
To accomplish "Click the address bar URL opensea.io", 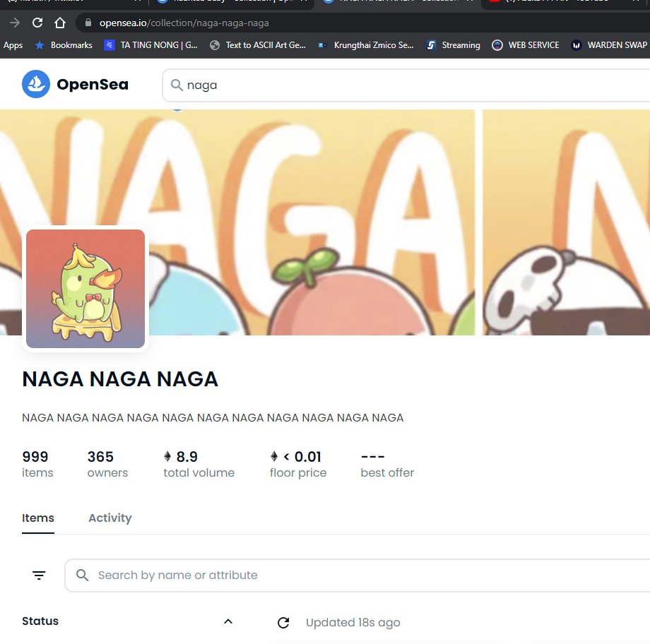I will tap(184, 23).
